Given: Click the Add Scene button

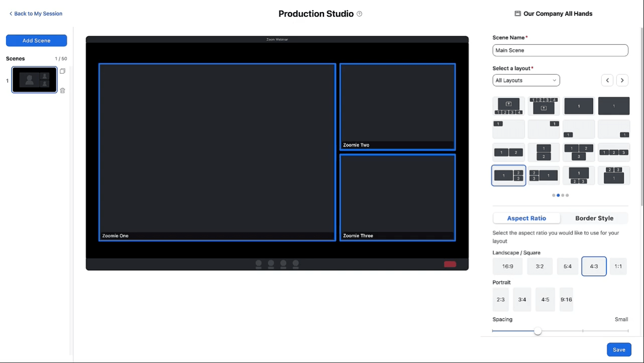Looking at the screenshot, I should pyautogui.click(x=36, y=40).
